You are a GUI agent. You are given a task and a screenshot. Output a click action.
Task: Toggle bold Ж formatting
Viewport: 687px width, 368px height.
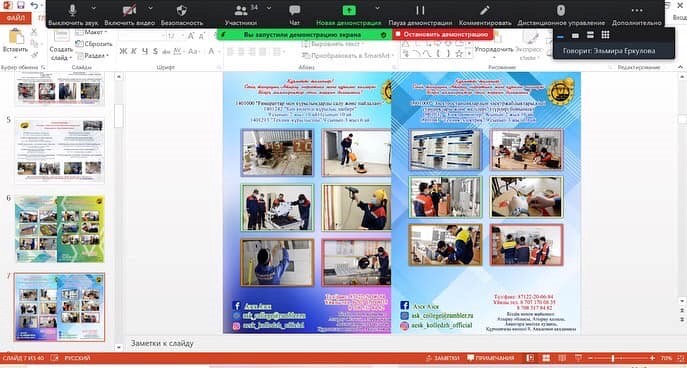(123, 52)
